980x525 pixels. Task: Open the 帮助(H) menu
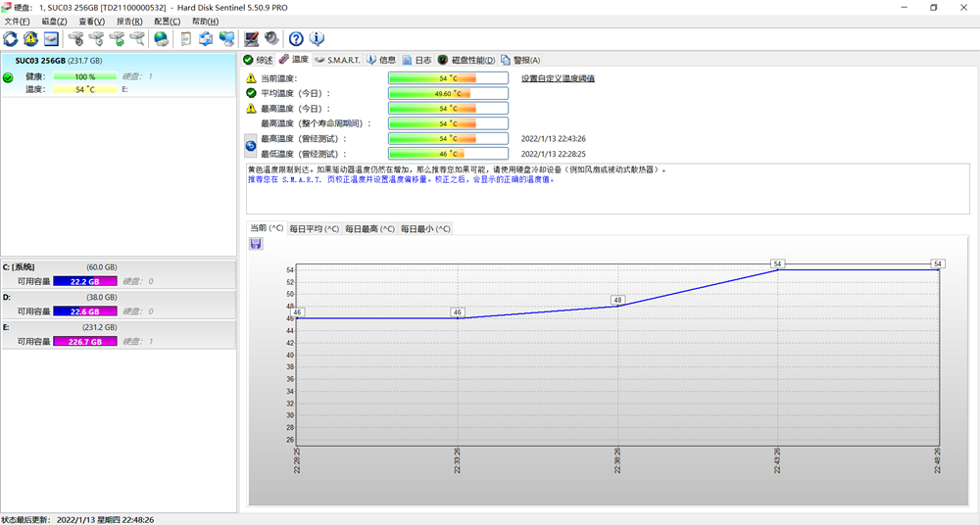coord(205,22)
